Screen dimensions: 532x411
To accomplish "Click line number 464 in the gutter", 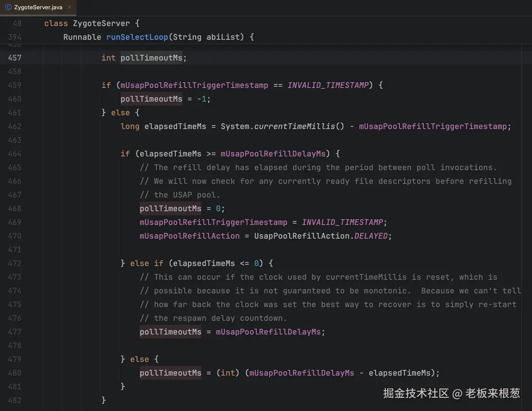I will pos(15,154).
